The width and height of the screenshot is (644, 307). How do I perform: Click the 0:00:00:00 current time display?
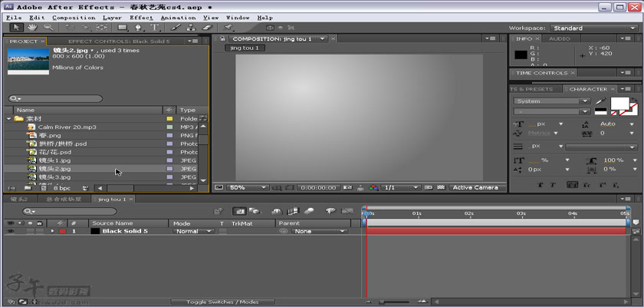click(x=318, y=187)
